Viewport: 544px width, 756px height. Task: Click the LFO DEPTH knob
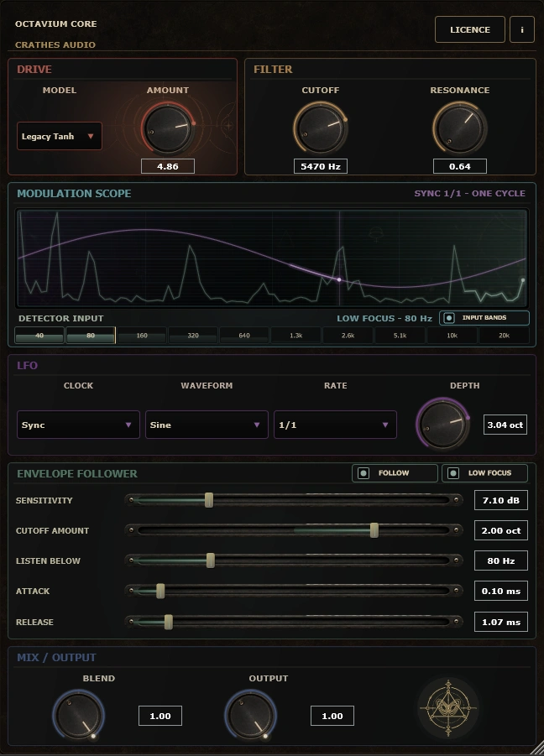click(442, 425)
